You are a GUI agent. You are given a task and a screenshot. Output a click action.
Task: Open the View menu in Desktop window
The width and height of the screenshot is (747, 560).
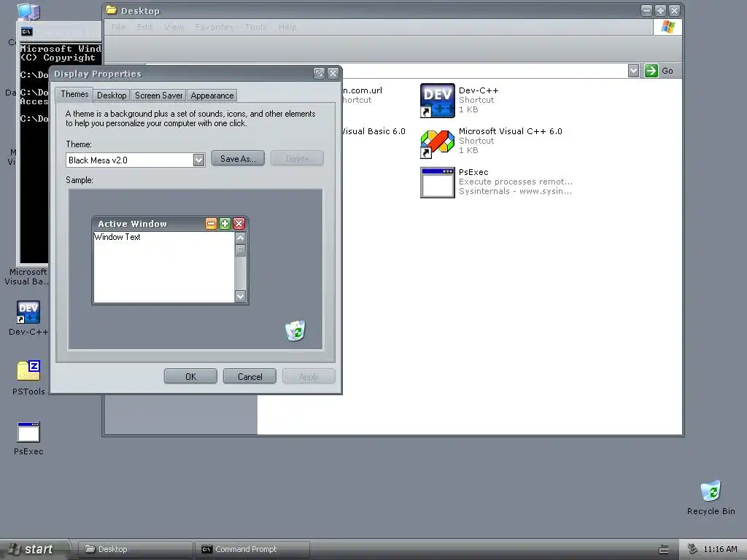174,27
